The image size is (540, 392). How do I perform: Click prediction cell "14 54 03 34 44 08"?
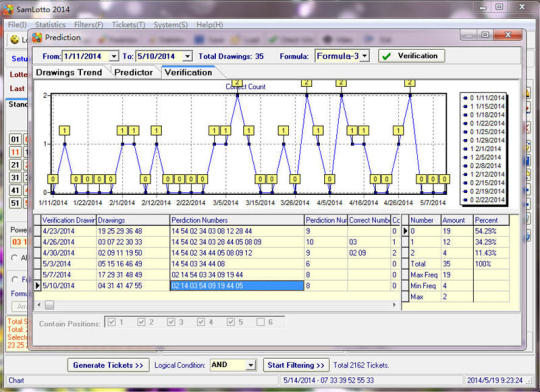coord(237,264)
